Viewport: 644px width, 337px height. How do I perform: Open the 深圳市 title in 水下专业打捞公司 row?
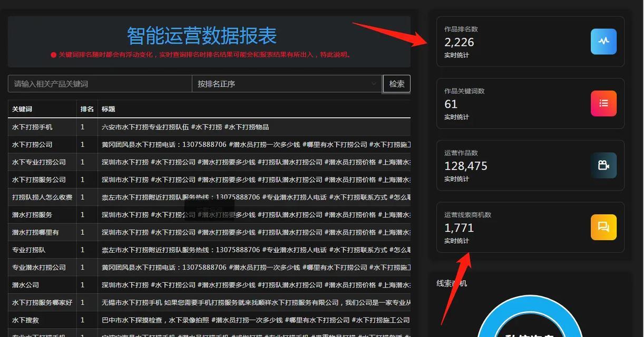pyautogui.click(x=256, y=162)
